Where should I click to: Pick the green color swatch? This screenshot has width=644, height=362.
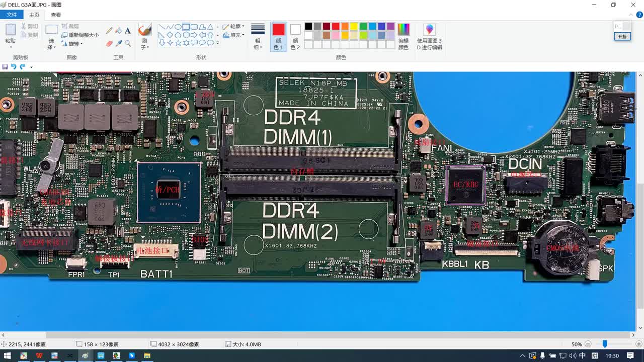point(363,26)
